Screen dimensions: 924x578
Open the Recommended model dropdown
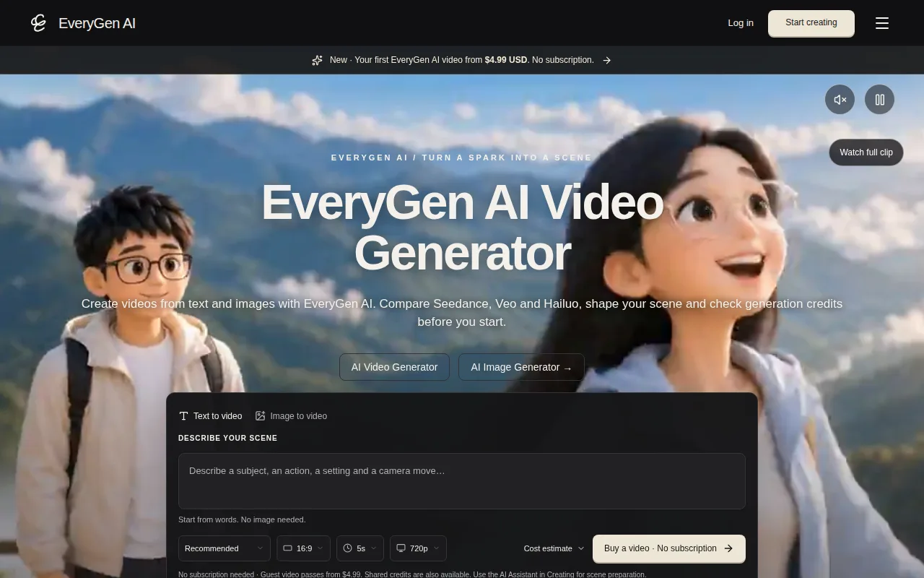pos(225,548)
